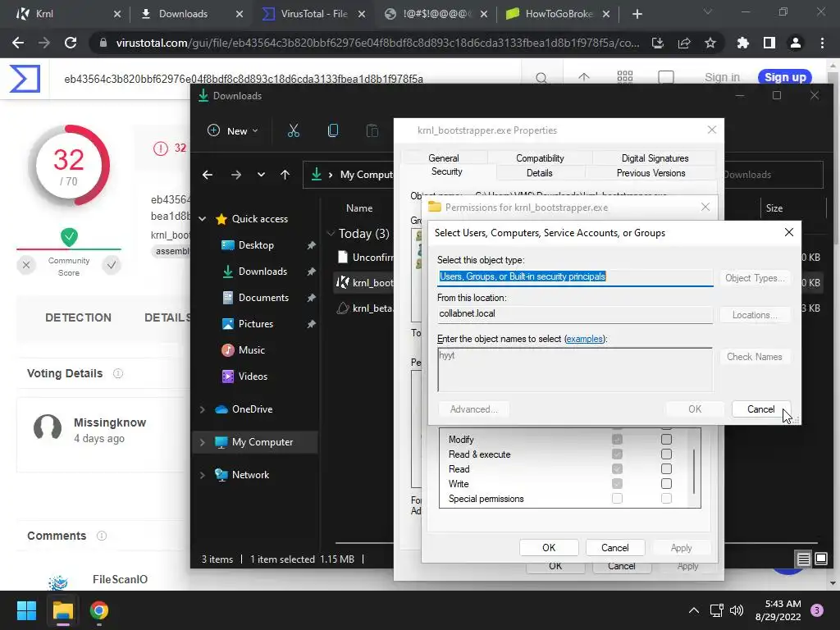Go back in the Downloads explorer window

(x=208, y=175)
